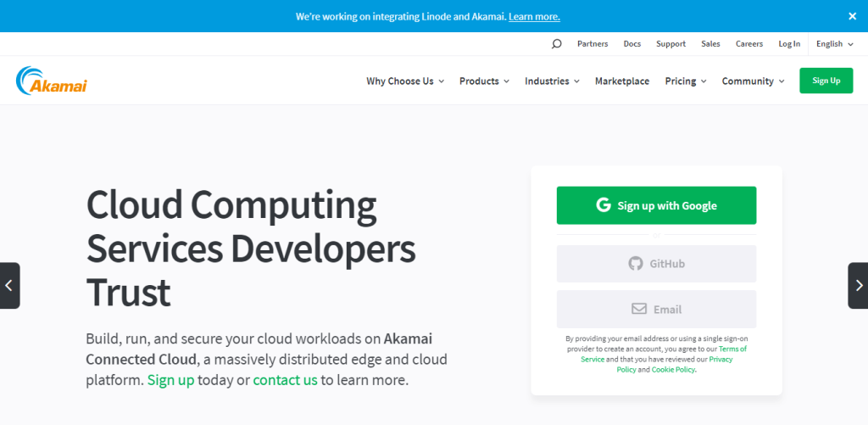Screen dimensions: 868x425
Task: Click the Cloud Computing Services headline
Action: (251, 249)
